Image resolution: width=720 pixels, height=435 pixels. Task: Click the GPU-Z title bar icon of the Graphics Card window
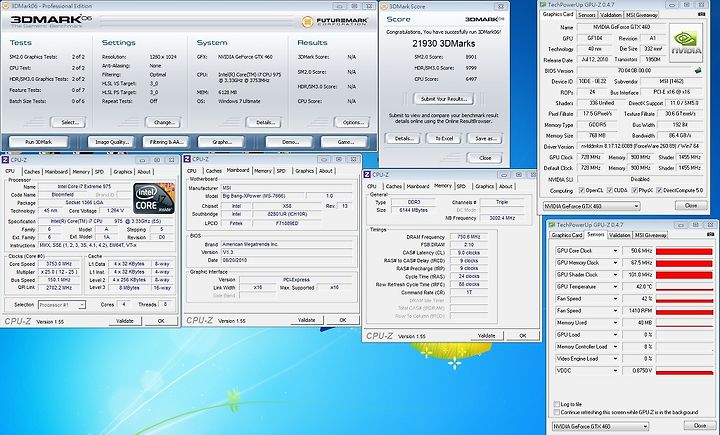pos(542,5)
